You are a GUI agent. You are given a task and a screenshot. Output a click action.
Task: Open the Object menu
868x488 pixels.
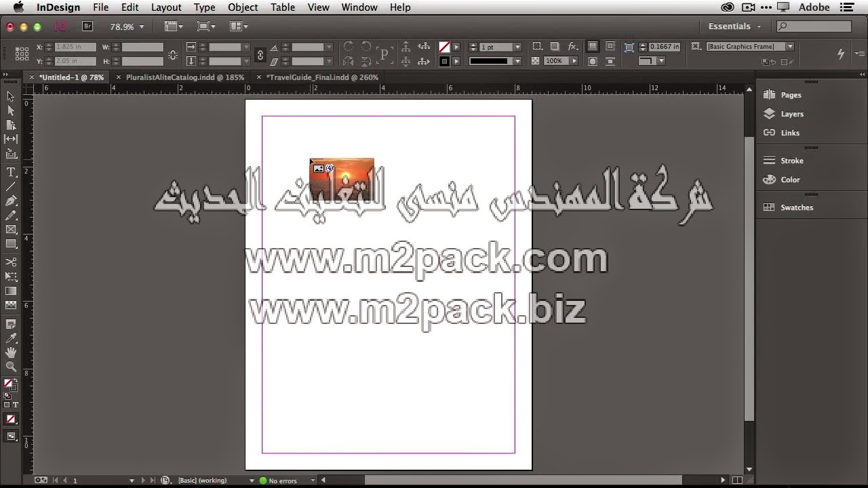pyautogui.click(x=243, y=7)
